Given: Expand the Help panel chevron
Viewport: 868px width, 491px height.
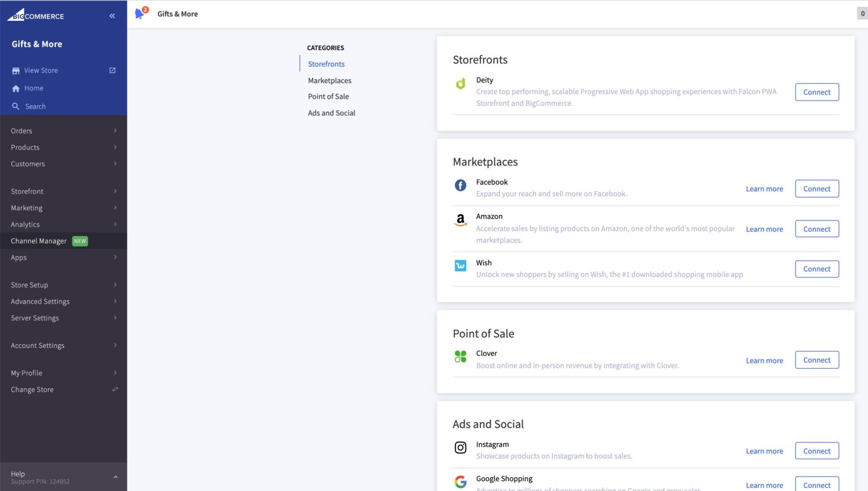Looking at the screenshot, I should (115, 477).
